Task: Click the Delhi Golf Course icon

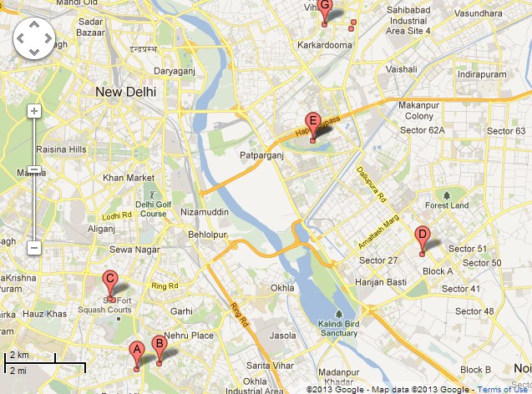Action: [x=153, y=194]
